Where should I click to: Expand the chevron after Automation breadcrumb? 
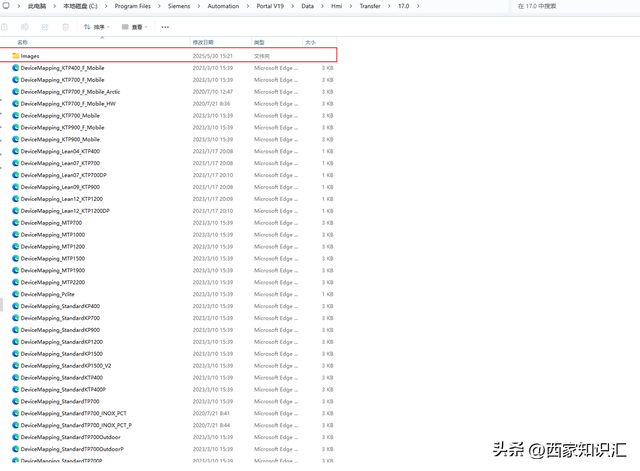pyautogui.click(x=248, y=6)
